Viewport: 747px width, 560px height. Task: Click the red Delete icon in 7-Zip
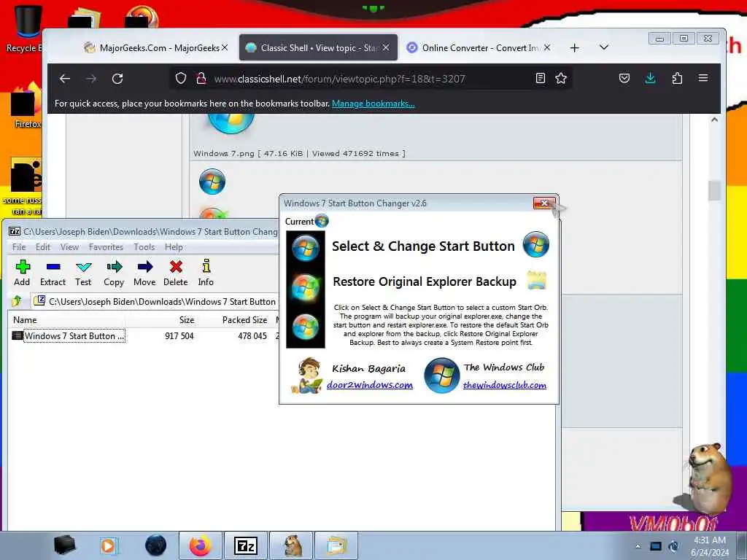click(176, 273)
